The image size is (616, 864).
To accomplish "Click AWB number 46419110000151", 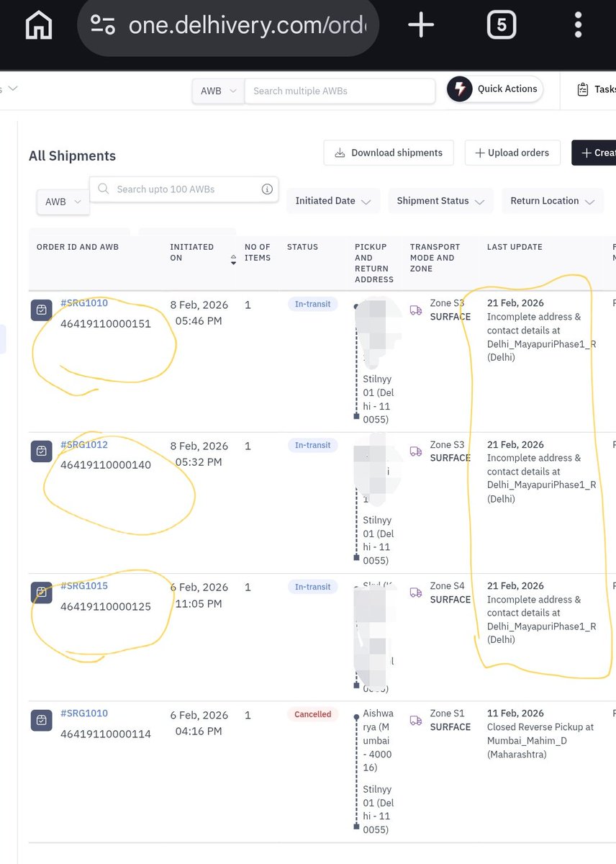I will [106, 324].
